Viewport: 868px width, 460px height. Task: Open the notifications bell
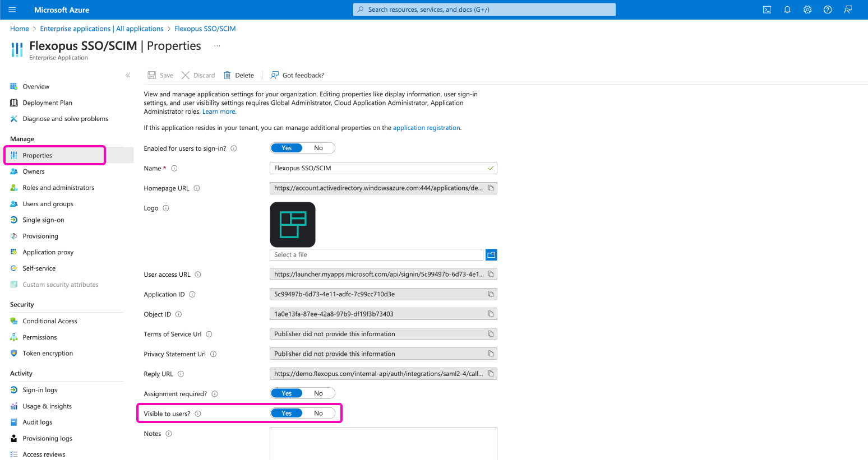coord(787,10)
